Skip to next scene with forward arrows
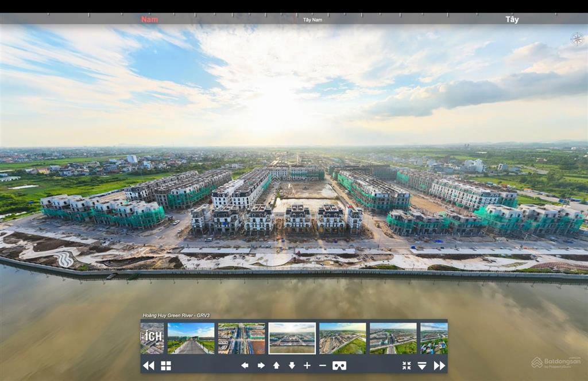 439,366
